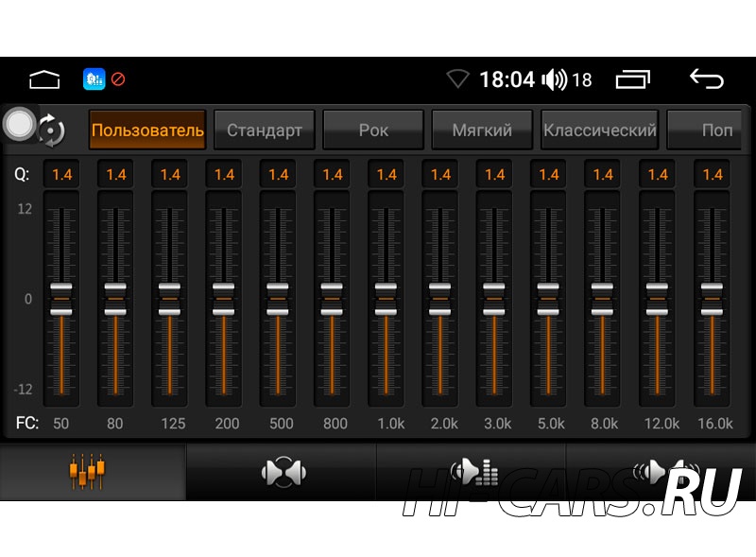Viewport: 756px width, 557px height.
Task: Click the 50 Hz band slider handle
Action: point(61,299)
